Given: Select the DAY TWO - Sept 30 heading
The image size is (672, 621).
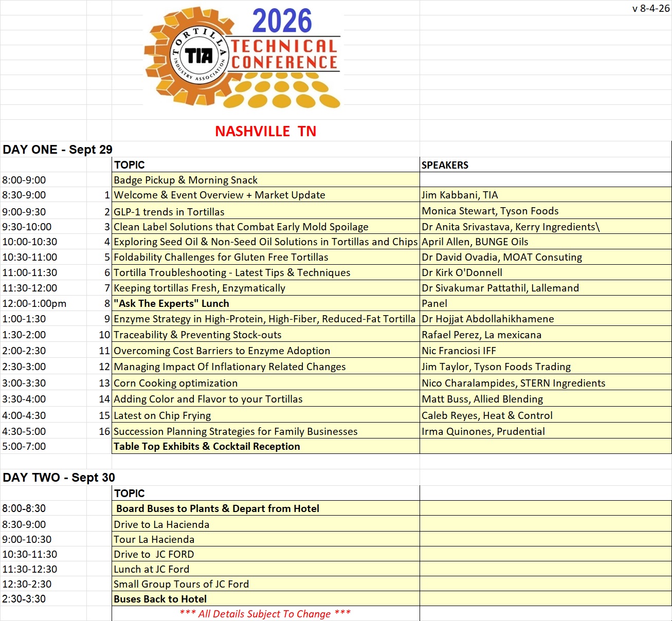Looking at the screenshot, I should point(59,478).
